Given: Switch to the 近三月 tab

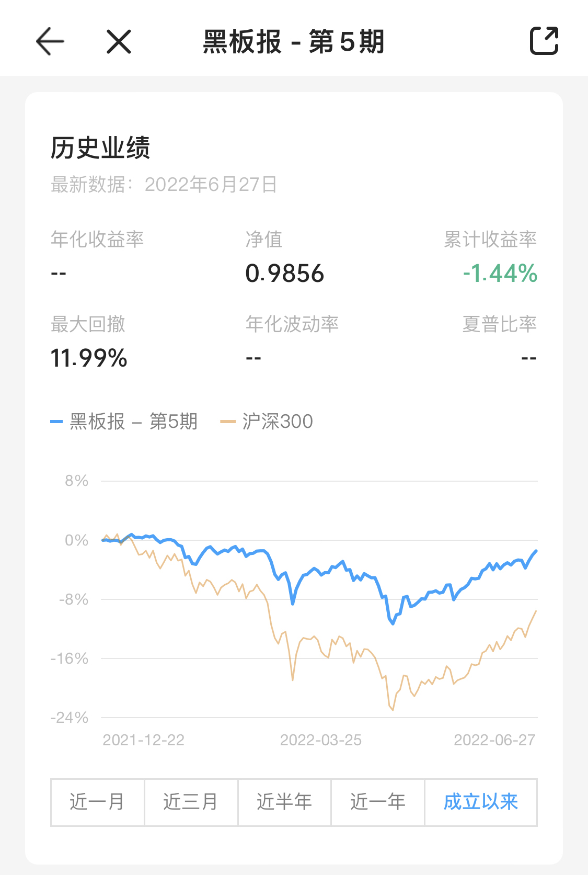Looking at the screenshot, I should (x=191, y=802).
